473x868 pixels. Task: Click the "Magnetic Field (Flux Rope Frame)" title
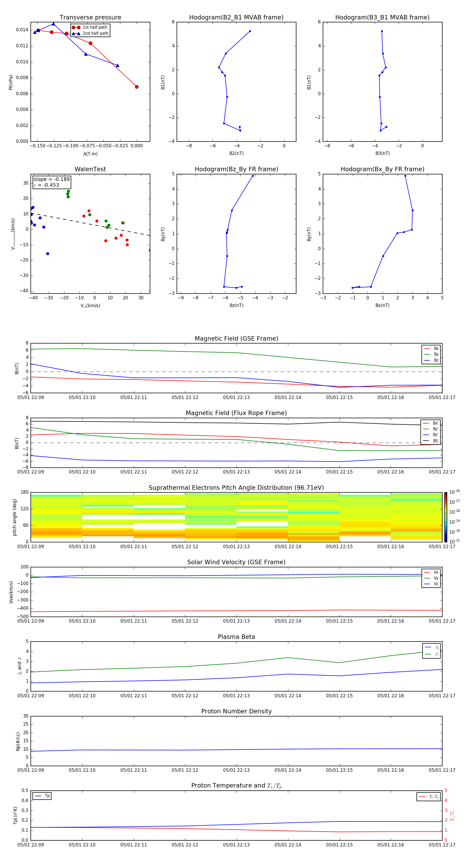coord(236,413)
